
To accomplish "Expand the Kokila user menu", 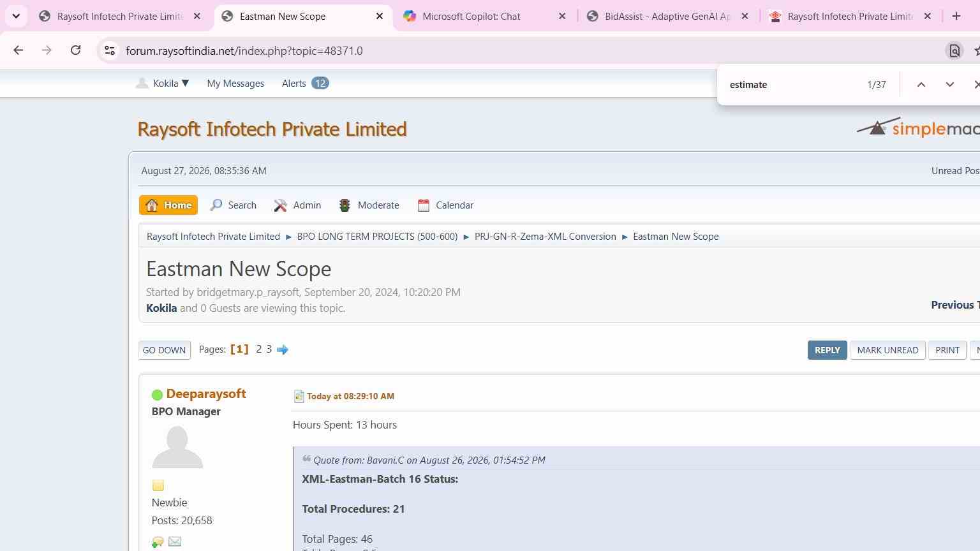I will click(x=163, y=84).
